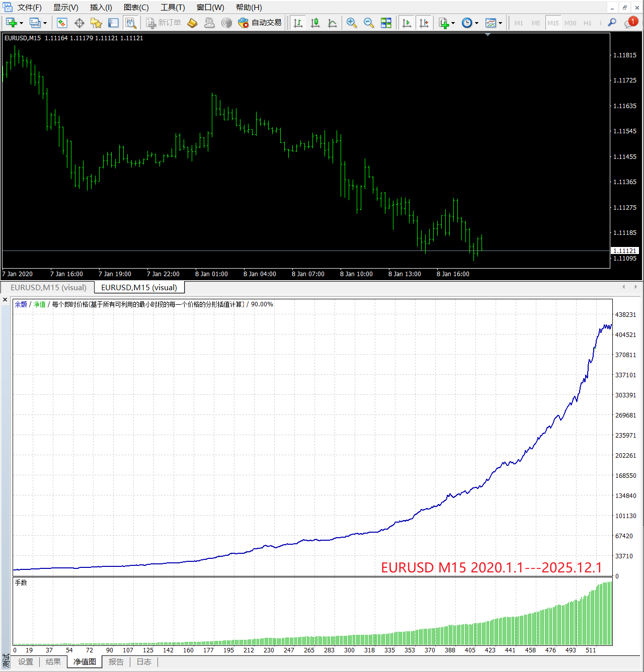Close the strategy tester panel
The width and height of the screenshot is (644, 672).
pos(5,300)
